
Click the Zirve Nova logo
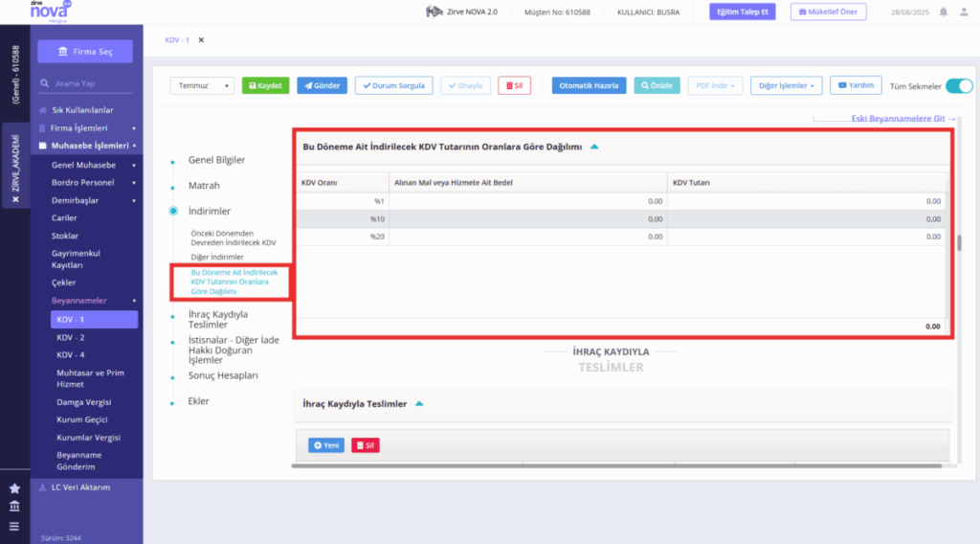click(50, 11)
